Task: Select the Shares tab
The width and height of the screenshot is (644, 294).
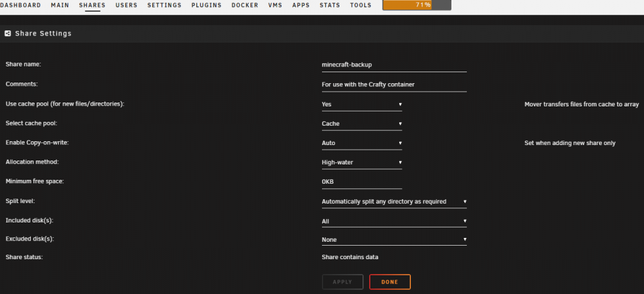Action: tap(92, 5)
